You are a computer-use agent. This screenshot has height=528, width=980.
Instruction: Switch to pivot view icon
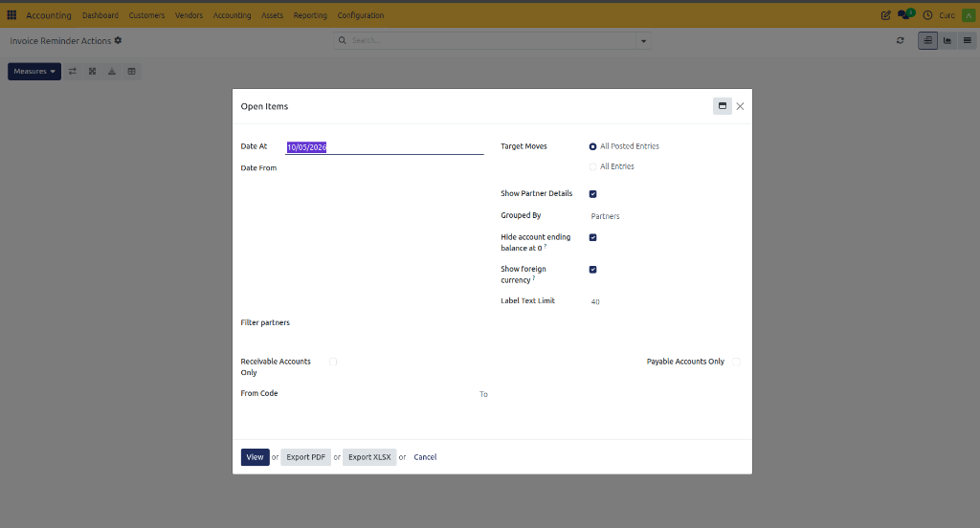[927, 40]
